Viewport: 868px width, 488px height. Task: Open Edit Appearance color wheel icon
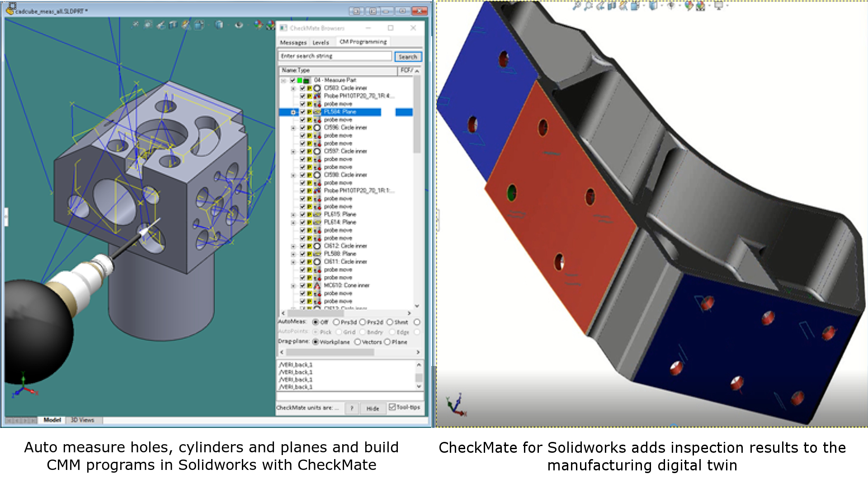tap(689, 6)
